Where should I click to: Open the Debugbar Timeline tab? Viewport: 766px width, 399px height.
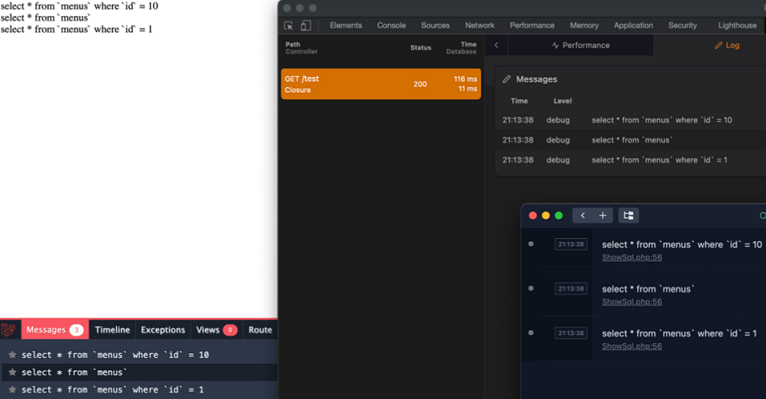[x=112, y=330]
